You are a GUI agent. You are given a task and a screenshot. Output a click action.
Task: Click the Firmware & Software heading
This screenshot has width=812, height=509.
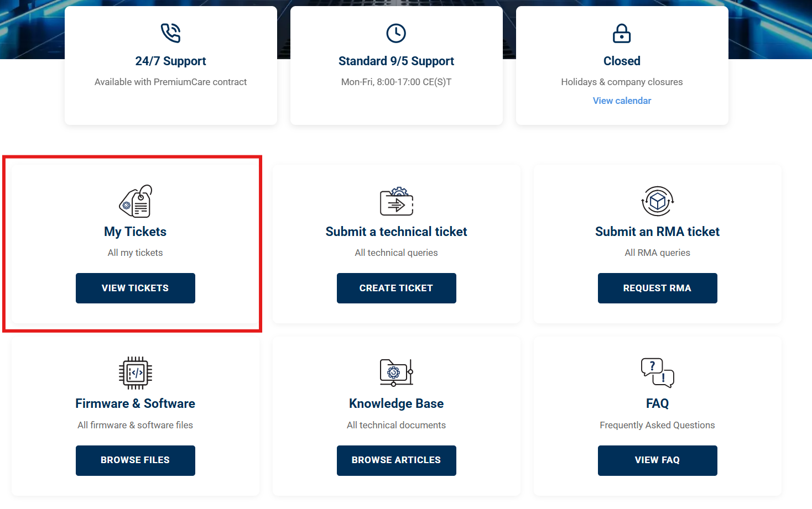tap(136, 403)
